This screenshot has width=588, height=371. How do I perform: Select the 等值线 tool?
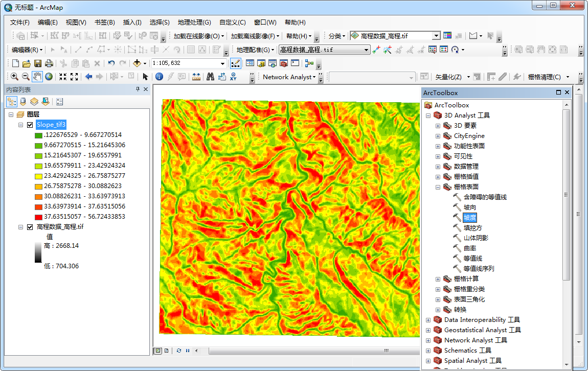pyautogui.click(x=472, y=259)
